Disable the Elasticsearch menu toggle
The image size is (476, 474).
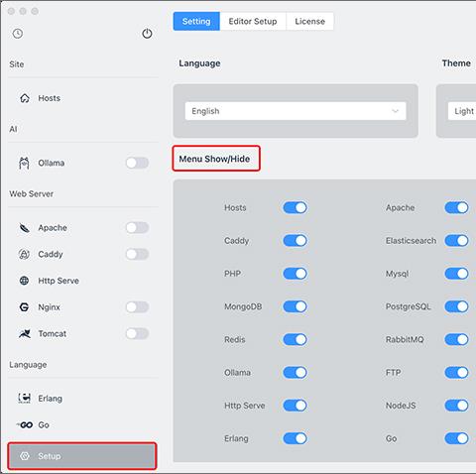tap(457, 241)
